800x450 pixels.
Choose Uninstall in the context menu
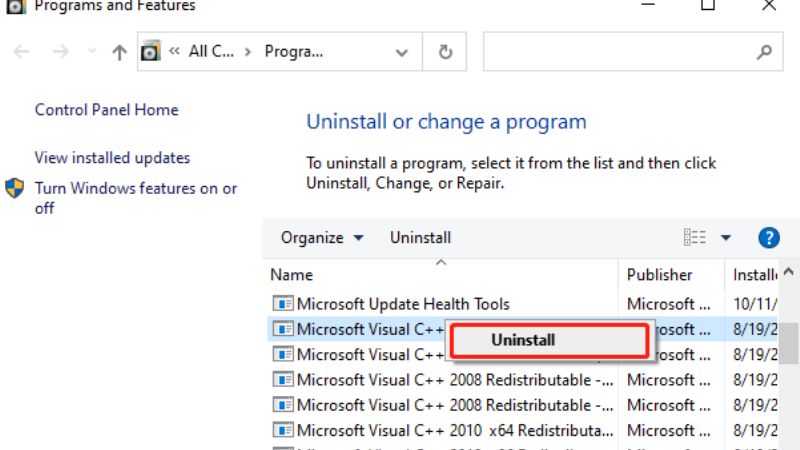coord(549,340)
